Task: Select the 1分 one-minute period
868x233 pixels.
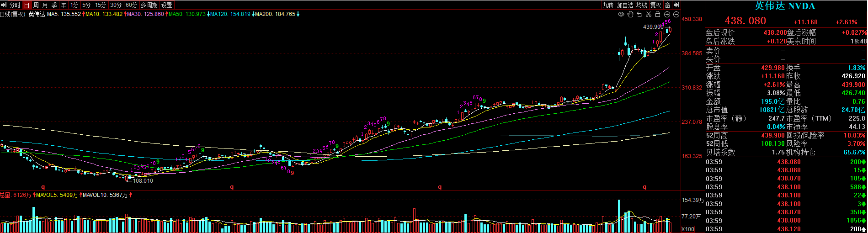Action: (74, 5)
